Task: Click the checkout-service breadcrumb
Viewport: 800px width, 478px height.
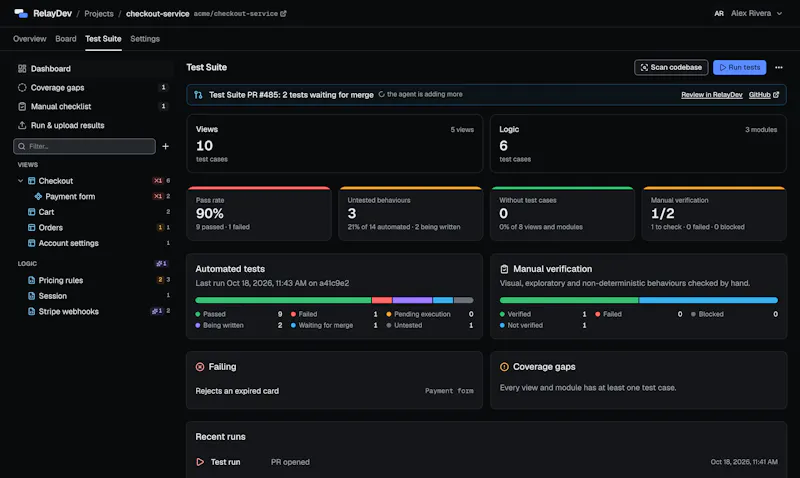Action: (x=158, y=14)
